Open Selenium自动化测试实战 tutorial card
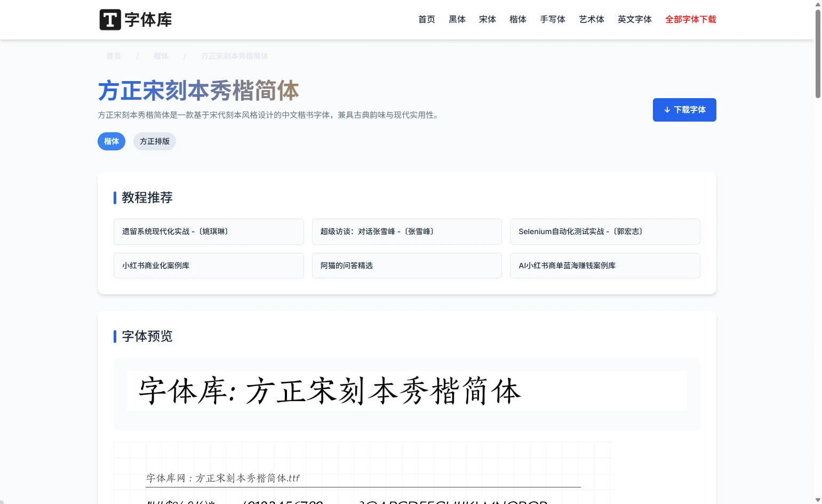The image size is (822, 504). [604, 231]
